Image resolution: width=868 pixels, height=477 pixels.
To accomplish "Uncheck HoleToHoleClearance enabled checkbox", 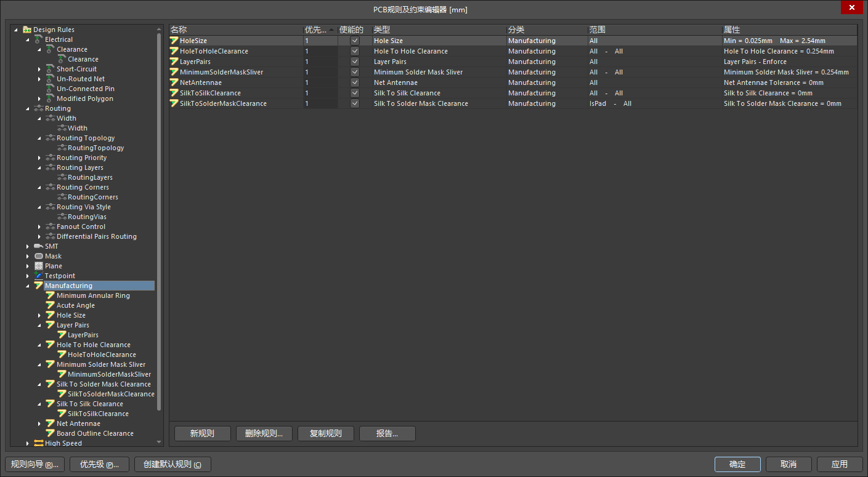I will 355,51.
